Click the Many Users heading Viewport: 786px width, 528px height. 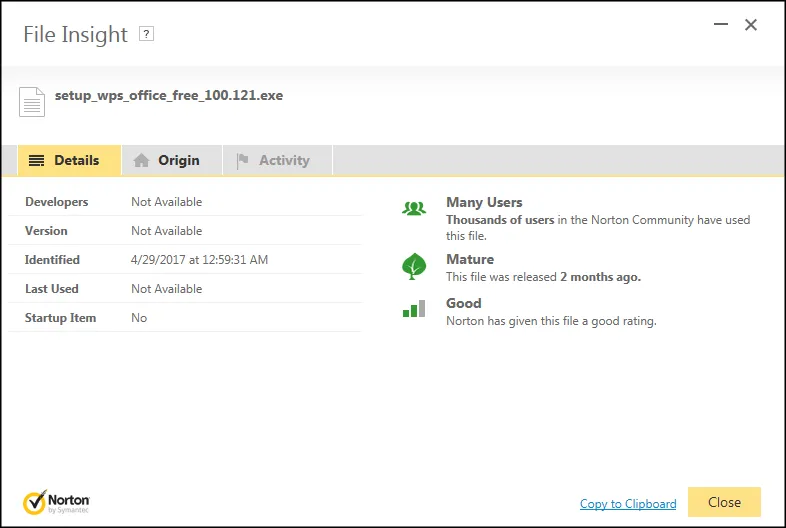click(484, 202)
